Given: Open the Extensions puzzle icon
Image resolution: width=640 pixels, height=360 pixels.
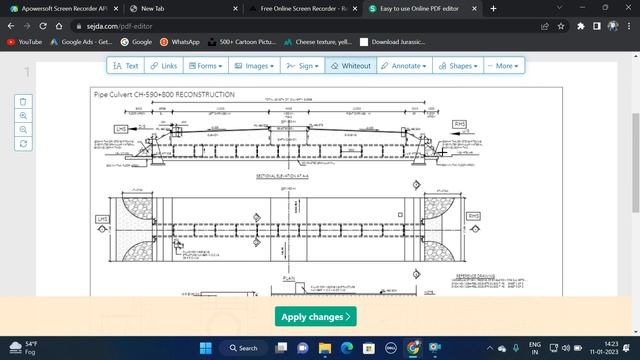Looking at the screenshot, I should click(580, 26).
